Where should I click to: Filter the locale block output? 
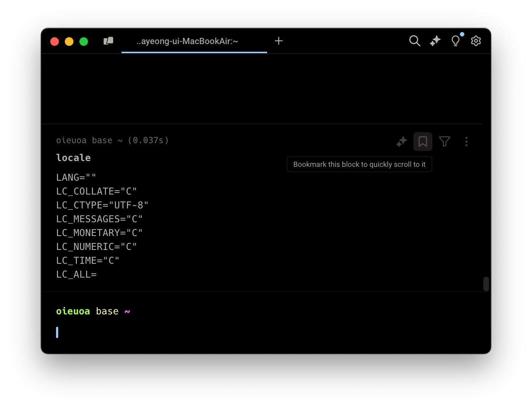(445, 141)
